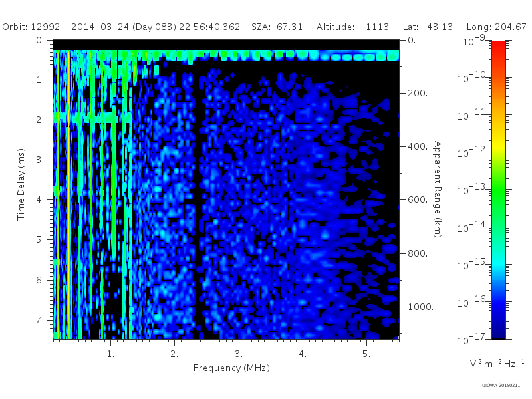Screen dimensions: 532x399
Task: Click the 600. apparent range tick label
Action: tap(418, 200)
